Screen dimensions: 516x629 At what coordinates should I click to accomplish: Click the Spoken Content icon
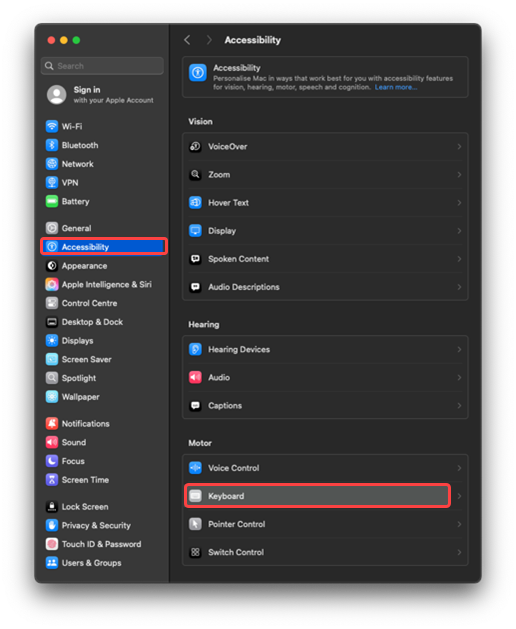tap(195, 259)
